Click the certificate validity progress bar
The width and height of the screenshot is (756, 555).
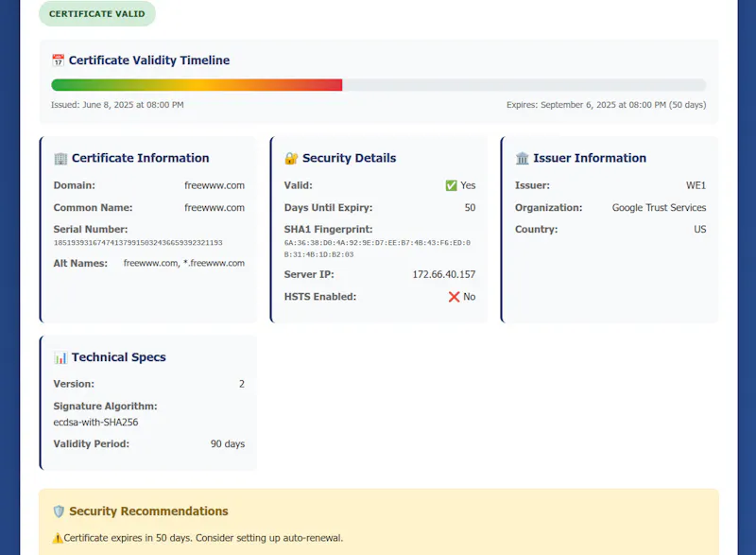click(379, 85)
